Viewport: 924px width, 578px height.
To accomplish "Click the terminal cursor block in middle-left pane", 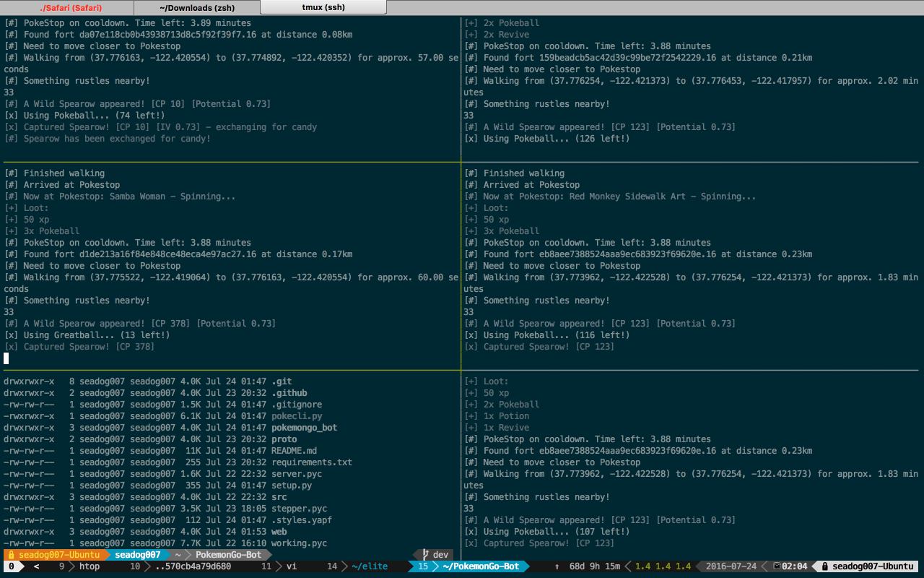I will [6, 358].
